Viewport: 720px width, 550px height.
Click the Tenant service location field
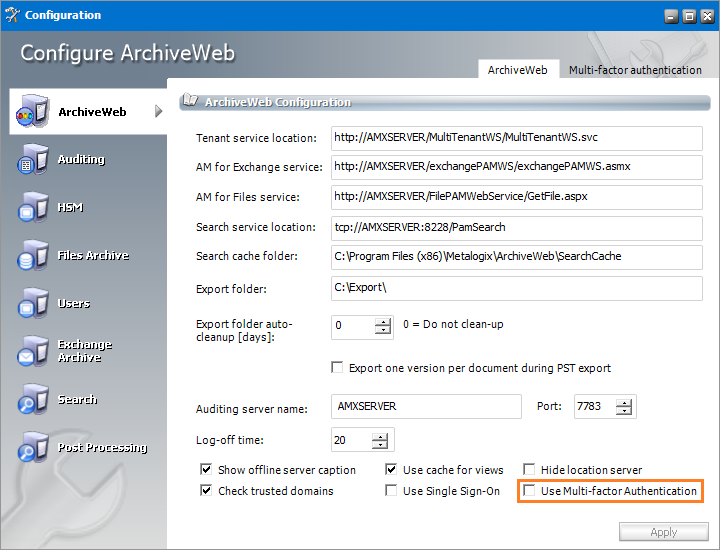pos(517,138)
